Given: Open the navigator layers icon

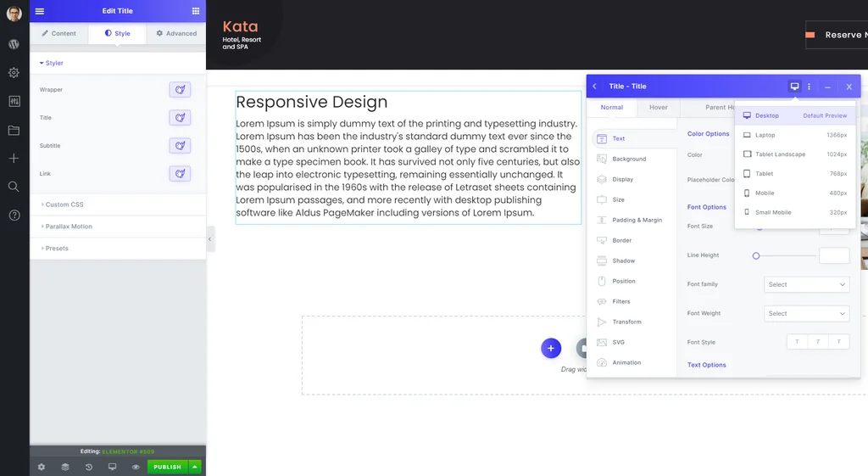Looking at the screenshot, I should (x=65, y=468).
